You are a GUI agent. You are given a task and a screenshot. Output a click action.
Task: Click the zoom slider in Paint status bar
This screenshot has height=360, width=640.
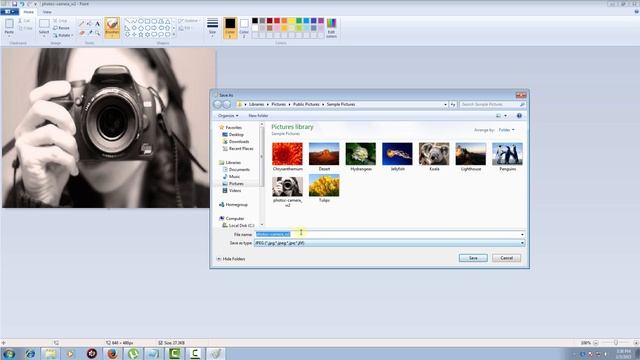616,343
